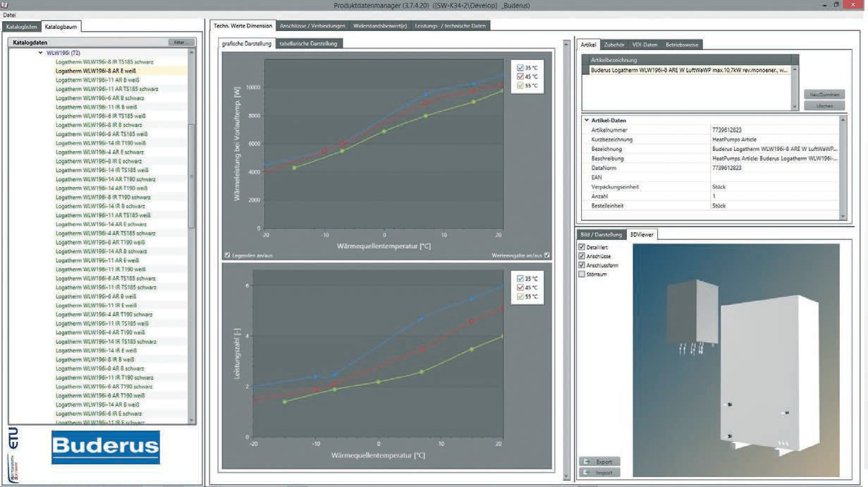Click the Import button

(x=599, y=472)
